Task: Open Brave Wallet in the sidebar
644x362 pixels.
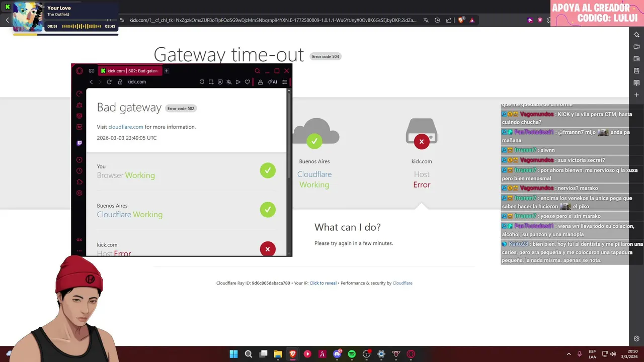Action: tap(636, 59)
